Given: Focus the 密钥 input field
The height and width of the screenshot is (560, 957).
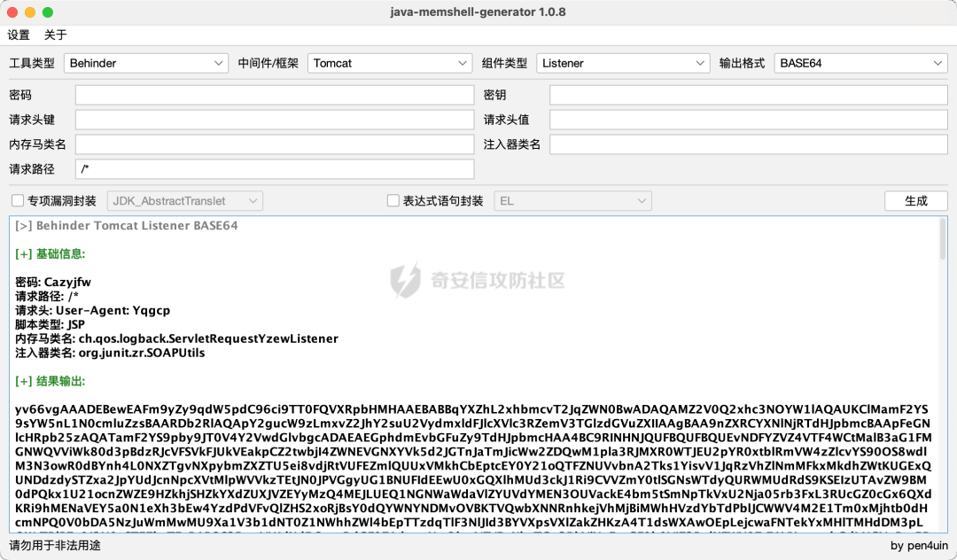Looking at the screenshot, I should coord(749,95).
